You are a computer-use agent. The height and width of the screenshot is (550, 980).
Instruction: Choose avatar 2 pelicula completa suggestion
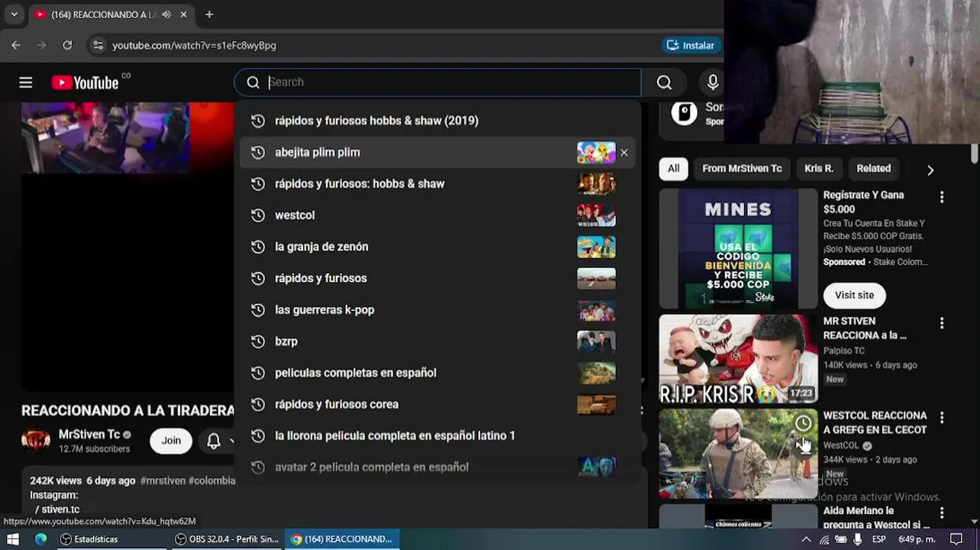tap(437, 467)
